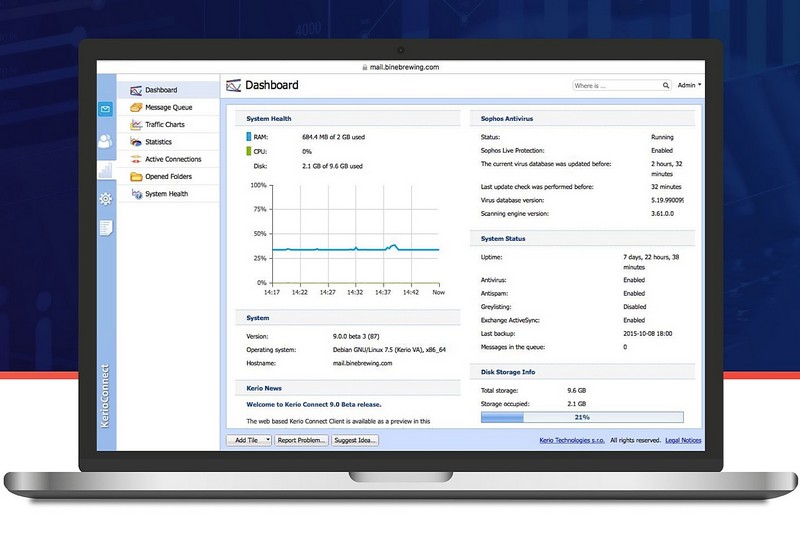Click the Debian GNU/Linux operating system text
The width and height of the screenshot is (800, 533).
[389, 350]
